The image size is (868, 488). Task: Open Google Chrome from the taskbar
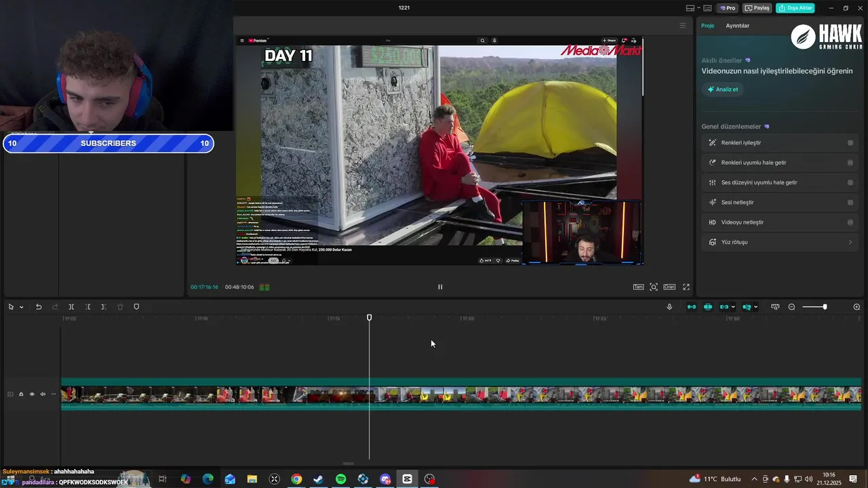pyautogui.click(x=296, y=479)
